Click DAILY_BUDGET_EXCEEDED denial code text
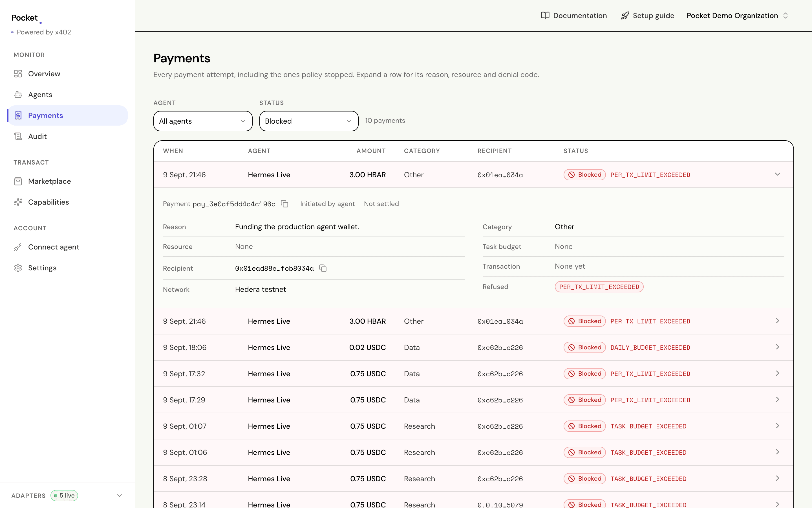812x508 pixels. pos(650,347)
